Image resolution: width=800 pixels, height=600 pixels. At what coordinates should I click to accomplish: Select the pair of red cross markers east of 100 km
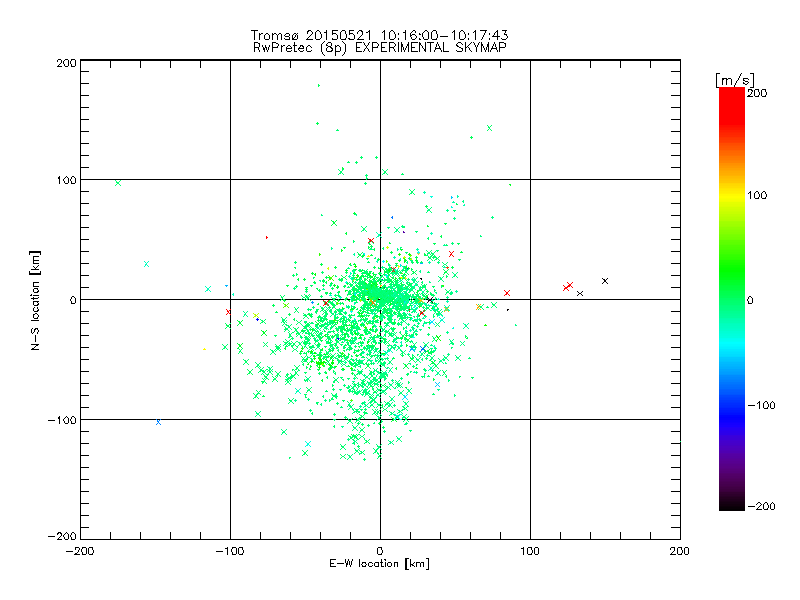pos(568,287)
